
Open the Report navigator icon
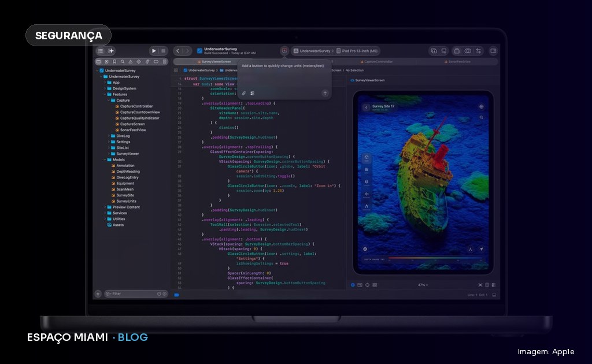(x=164, y=61)
